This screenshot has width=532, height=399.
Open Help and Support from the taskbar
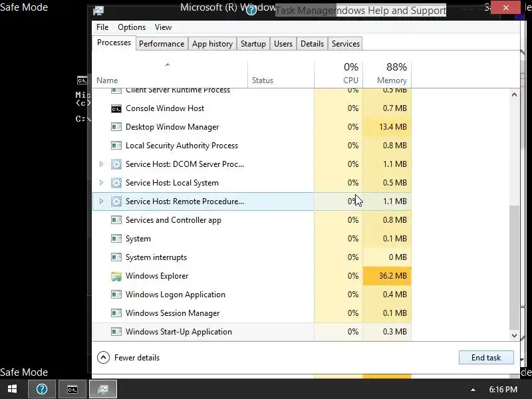[x=42, y=389]
